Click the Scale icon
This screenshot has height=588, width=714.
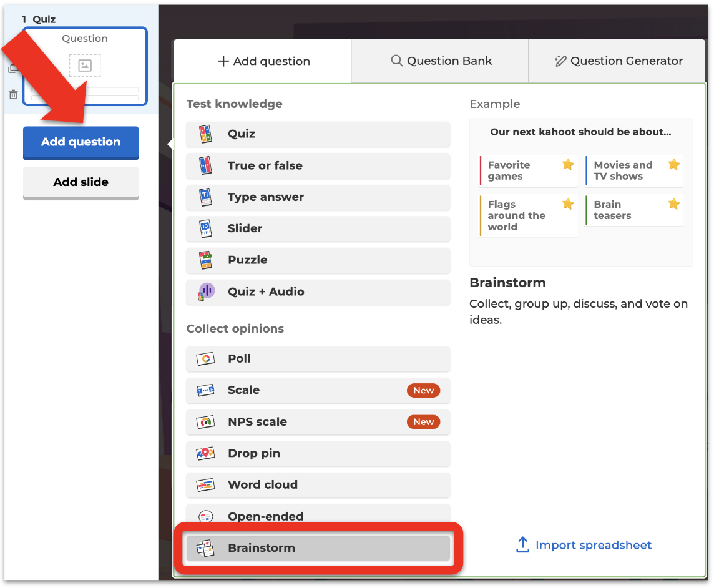(x=206, y=390)
